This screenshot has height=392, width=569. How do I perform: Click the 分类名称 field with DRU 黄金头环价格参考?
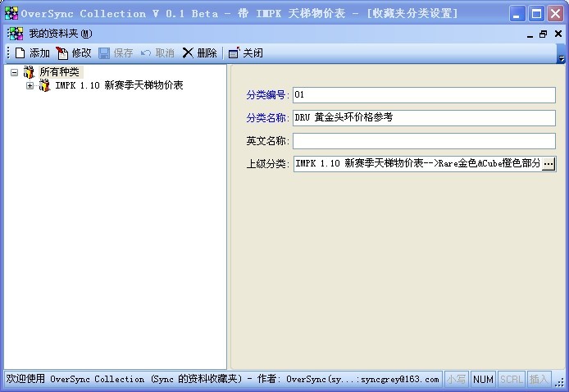click(424, 118)
